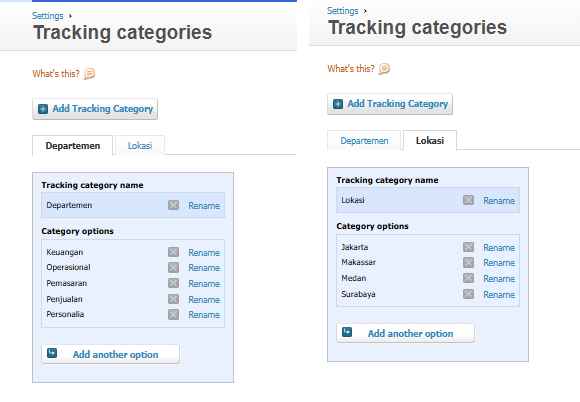Select the Medan option text
This screenshot has height=402, width=580.
tap(354, 278)
